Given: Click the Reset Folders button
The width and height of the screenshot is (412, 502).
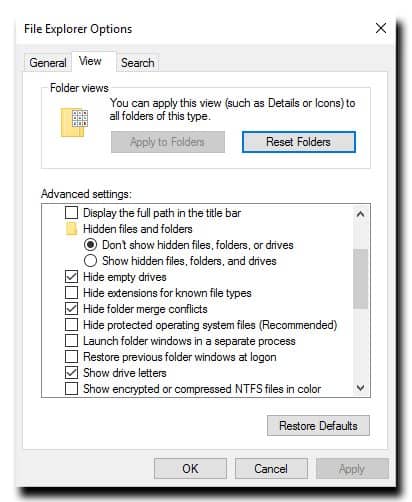Looking at the screenshot, I should pos(299,142).
